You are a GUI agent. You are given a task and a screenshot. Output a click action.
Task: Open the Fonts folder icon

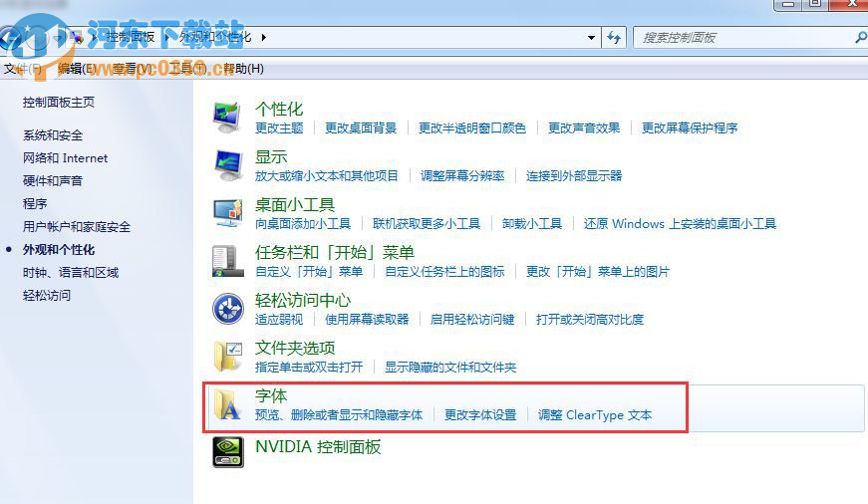click(227, 404)
